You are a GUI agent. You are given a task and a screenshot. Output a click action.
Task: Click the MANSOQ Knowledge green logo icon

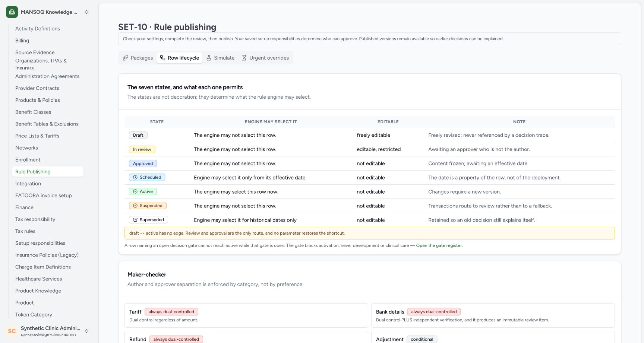click(x=12, y=12)
